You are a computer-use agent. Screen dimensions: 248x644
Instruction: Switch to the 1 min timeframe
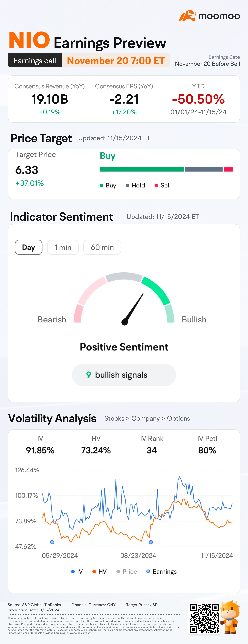coord(63,247)
